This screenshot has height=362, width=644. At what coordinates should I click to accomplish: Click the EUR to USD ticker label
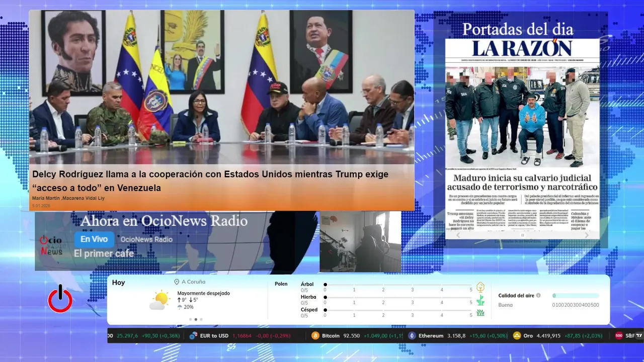pos(214,336)
